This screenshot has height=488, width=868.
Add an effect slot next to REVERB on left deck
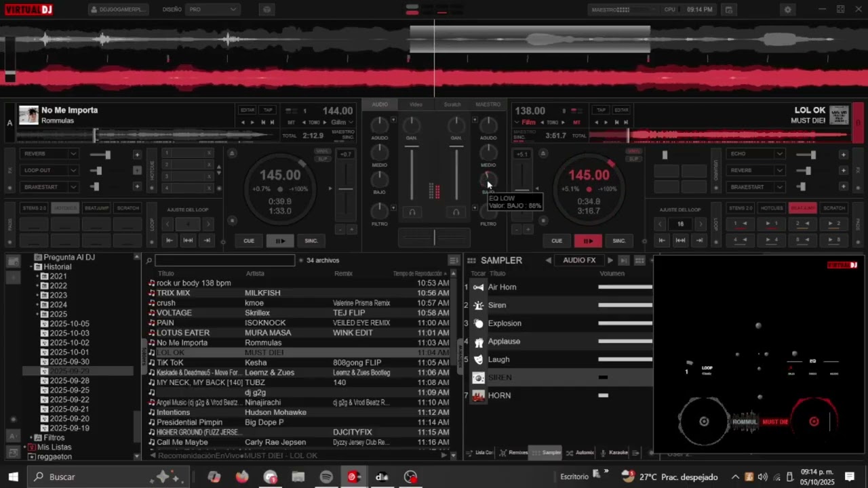coord(137,155)
